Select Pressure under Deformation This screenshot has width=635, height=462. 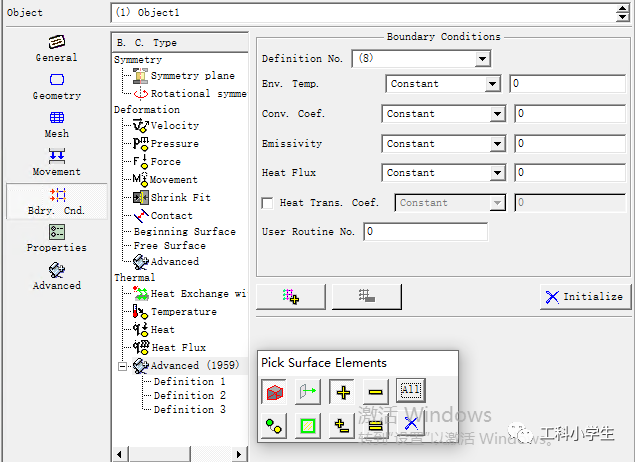click(166, 143)
